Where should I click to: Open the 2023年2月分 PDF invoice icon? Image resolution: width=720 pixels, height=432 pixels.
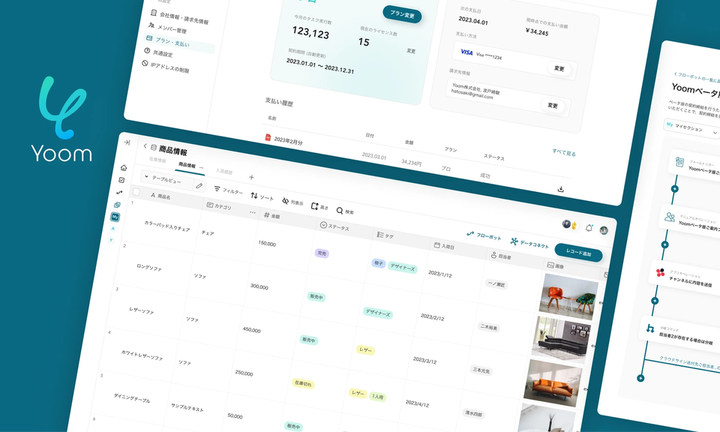coord(268,137)
